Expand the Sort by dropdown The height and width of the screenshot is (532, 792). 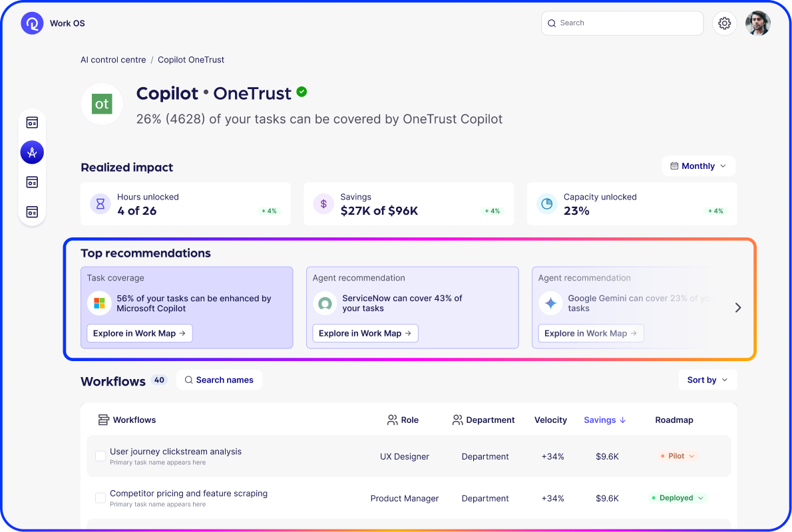(707, 380)
